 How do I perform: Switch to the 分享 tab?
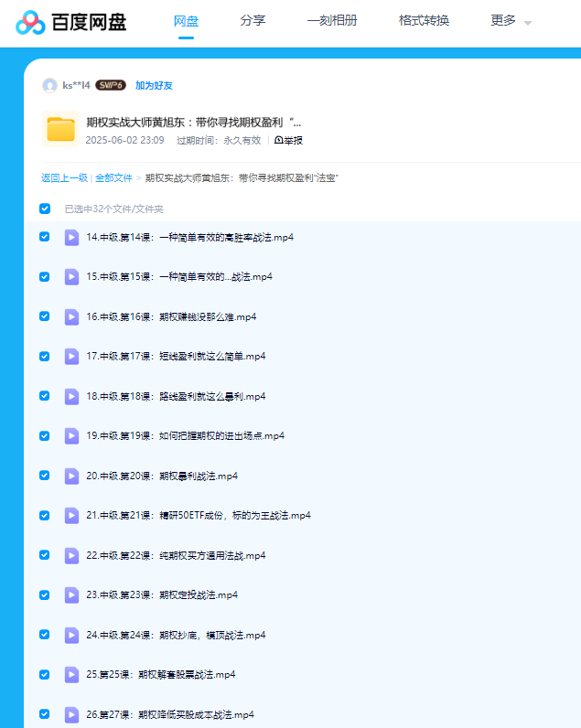point(253,20)
